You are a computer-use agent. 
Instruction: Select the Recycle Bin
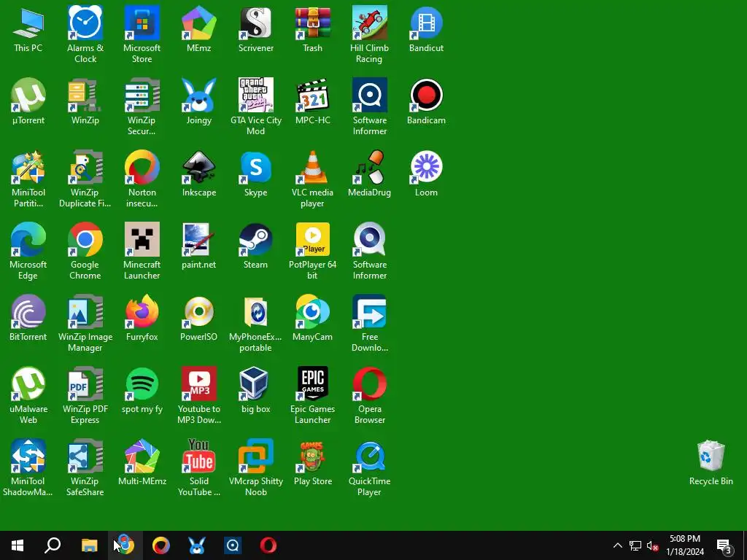click(711, 462)
